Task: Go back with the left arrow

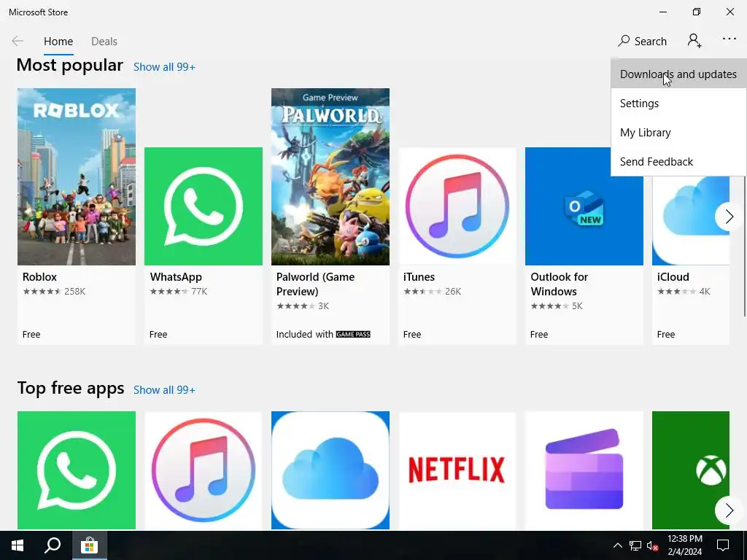Action: point(18,42)
